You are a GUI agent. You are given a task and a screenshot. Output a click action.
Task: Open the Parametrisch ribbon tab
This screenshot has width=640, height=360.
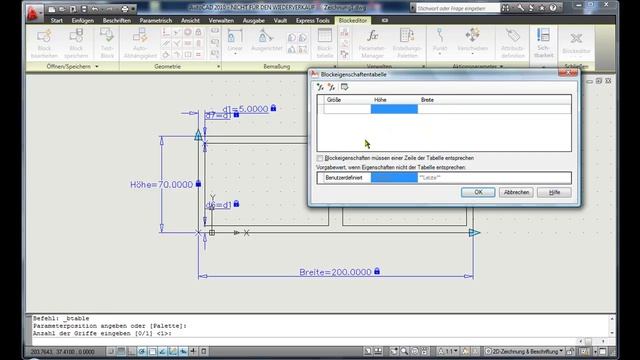coord(156,20)
